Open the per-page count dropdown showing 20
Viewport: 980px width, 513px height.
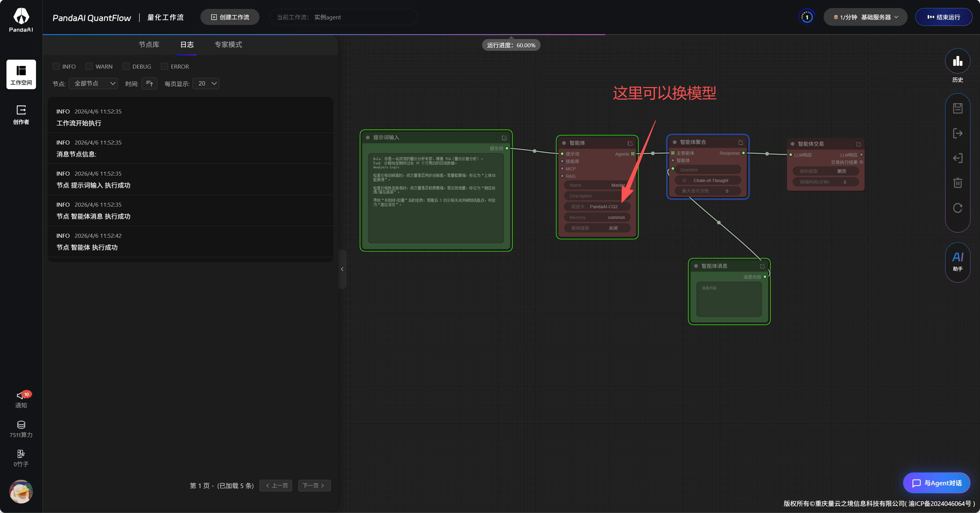pos(206,83)
